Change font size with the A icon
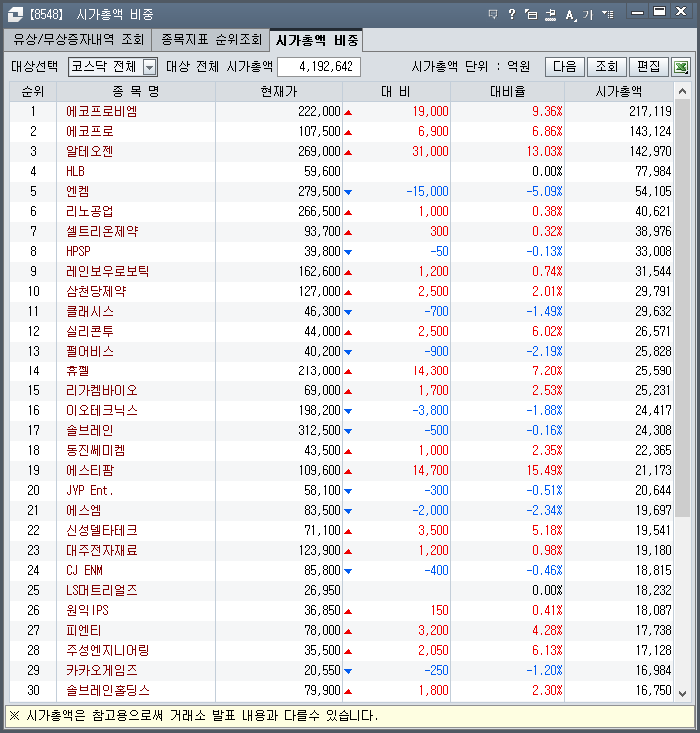 point(570,15)
